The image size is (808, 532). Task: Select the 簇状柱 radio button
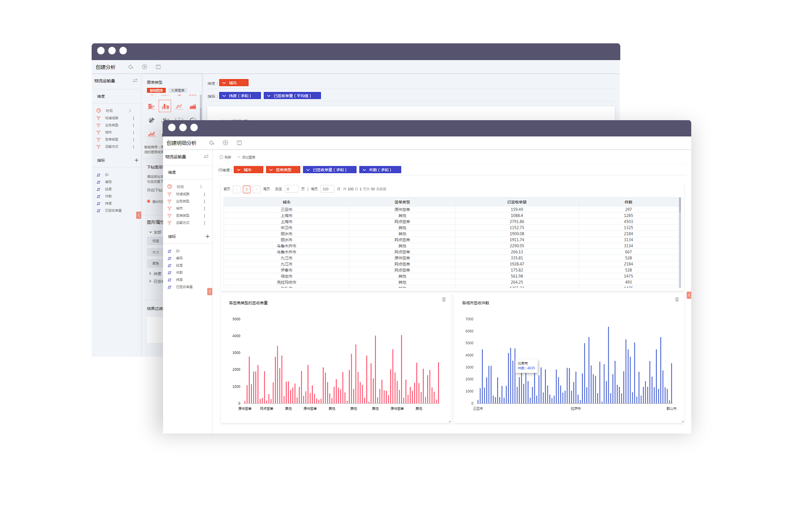[149, 201]
